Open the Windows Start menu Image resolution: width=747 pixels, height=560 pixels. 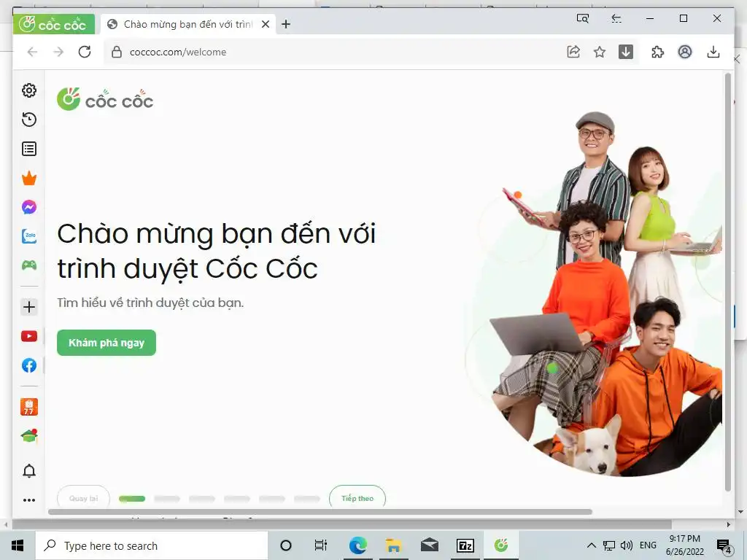(18, 545)
